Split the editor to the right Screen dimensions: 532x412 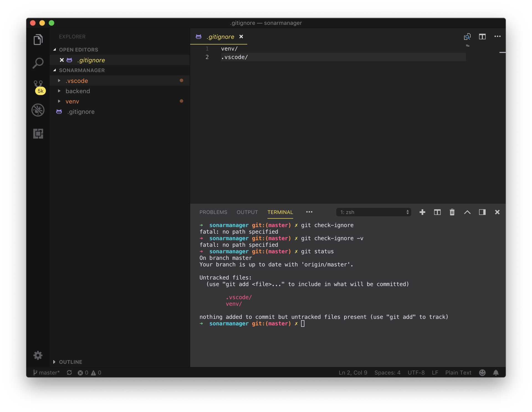click(482, 37)
